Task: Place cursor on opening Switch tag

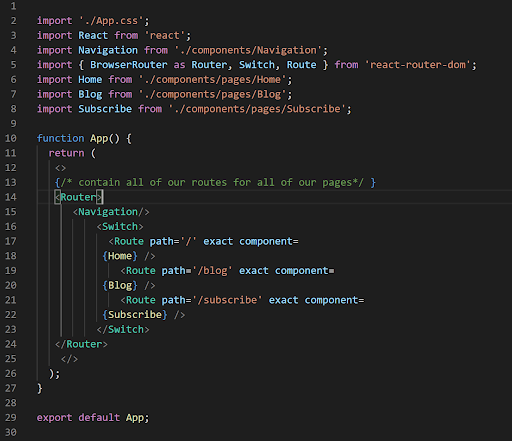Action: click(120, 227)
